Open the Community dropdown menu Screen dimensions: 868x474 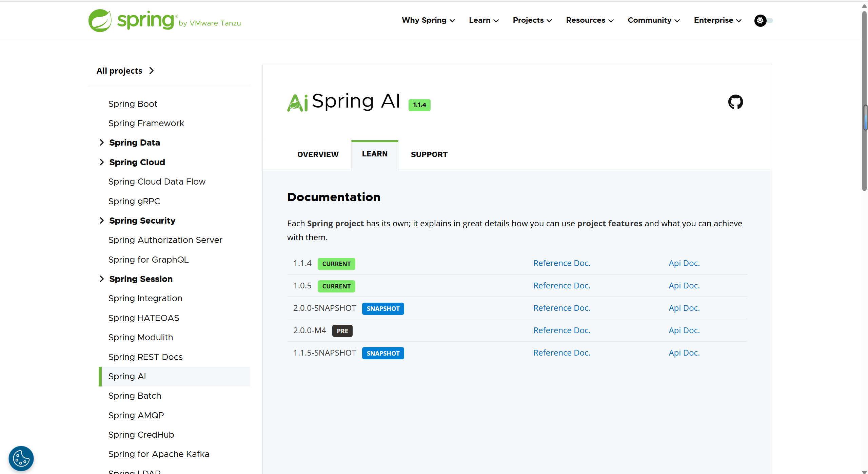click(x=653, y=20)
